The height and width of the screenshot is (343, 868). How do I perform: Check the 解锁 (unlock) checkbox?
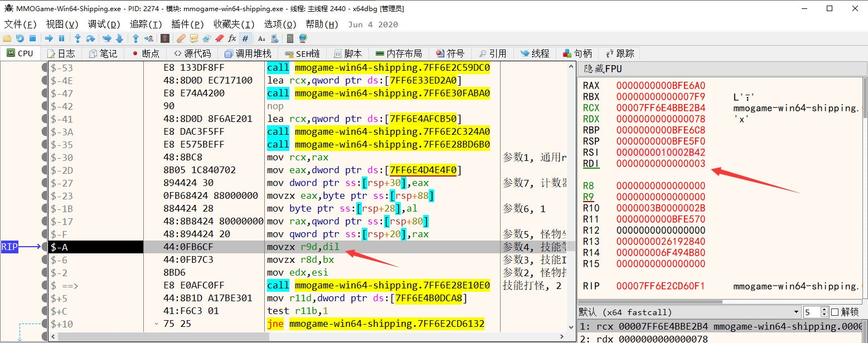tap(835, 312)
